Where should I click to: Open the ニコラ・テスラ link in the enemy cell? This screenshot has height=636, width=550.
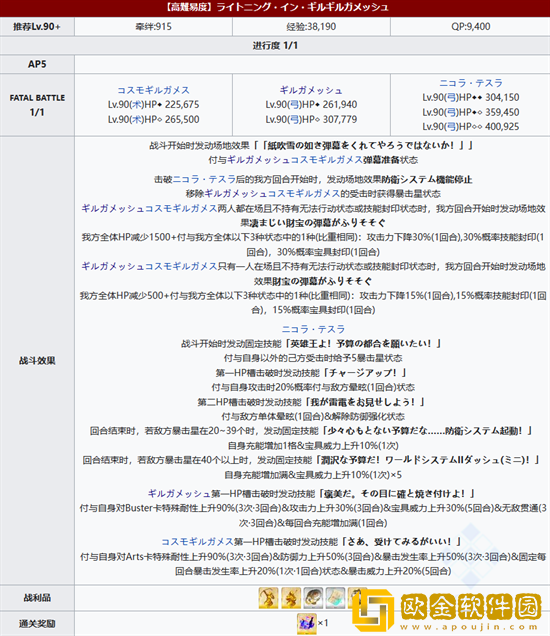[x=471, y=83]
